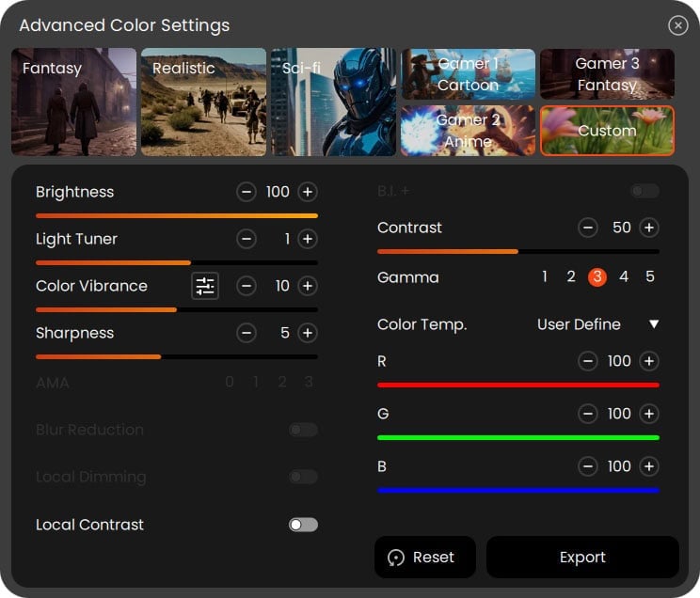Increase Sharpness with plus icon
The image size is (700, 598).
point(308,333)
